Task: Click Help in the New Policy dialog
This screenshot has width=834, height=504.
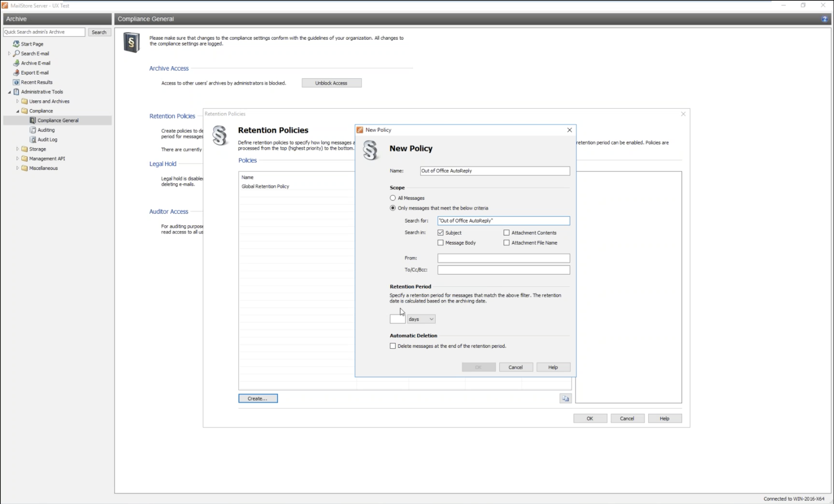Action: [x=553, y=367]
